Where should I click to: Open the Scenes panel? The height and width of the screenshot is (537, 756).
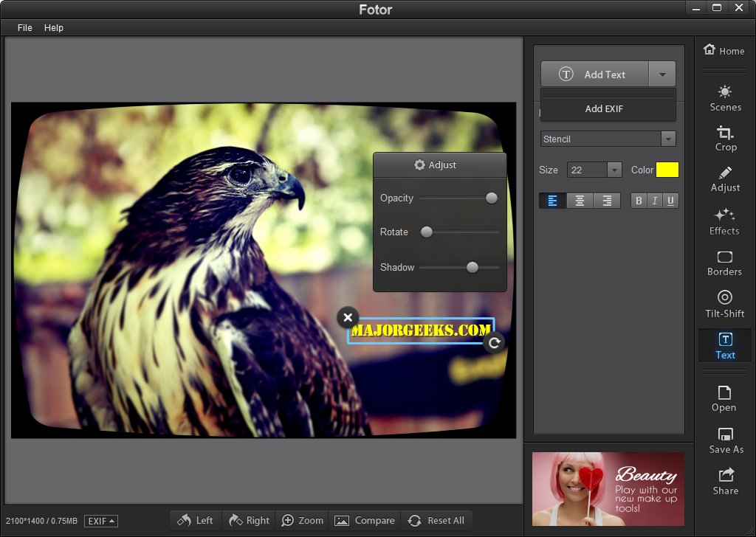(x=725, y=98)
